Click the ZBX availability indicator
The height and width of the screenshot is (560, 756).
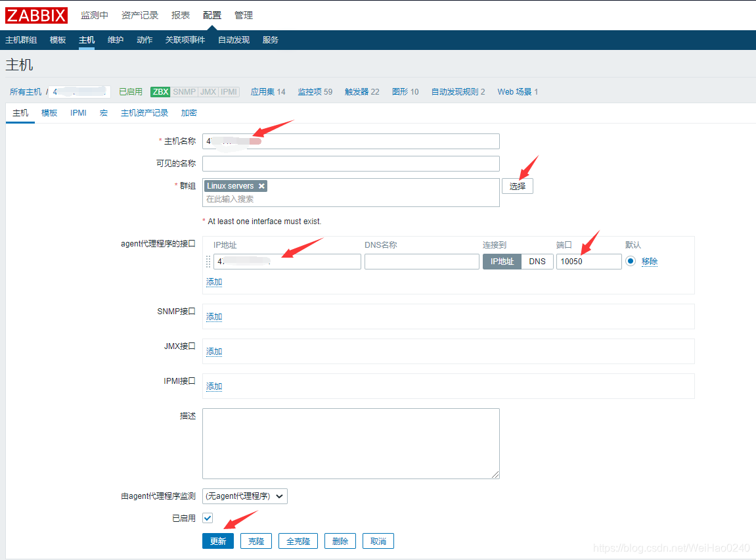160,91
